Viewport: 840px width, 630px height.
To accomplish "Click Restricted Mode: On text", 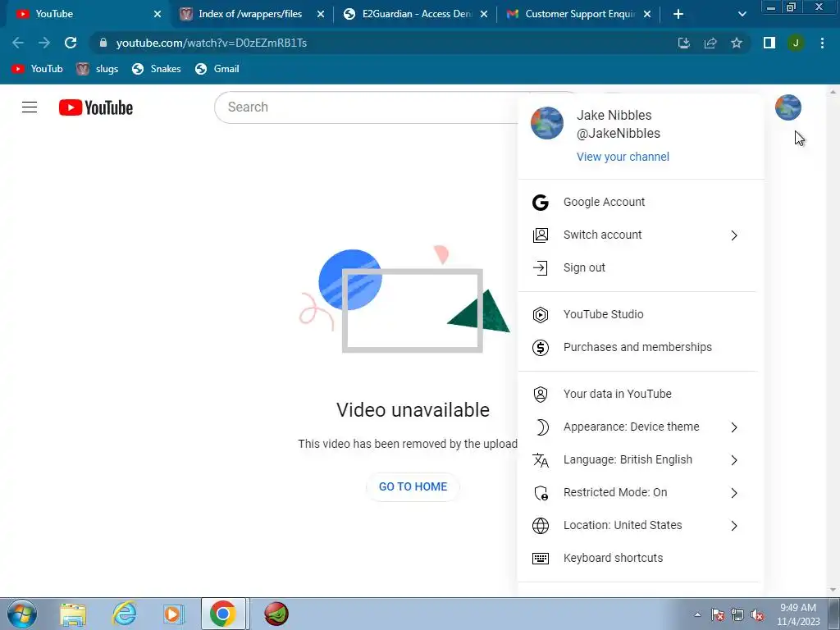I will pos(615,493).
